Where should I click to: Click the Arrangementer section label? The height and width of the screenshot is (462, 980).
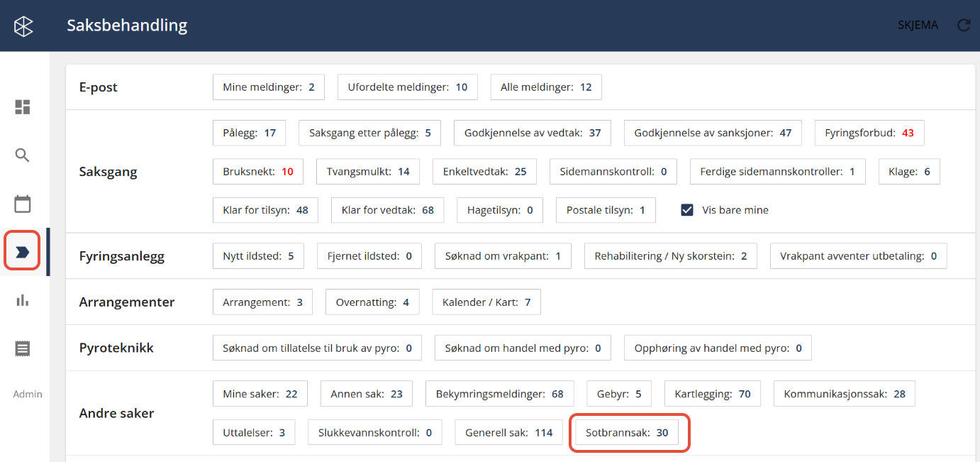pos(127,302)
